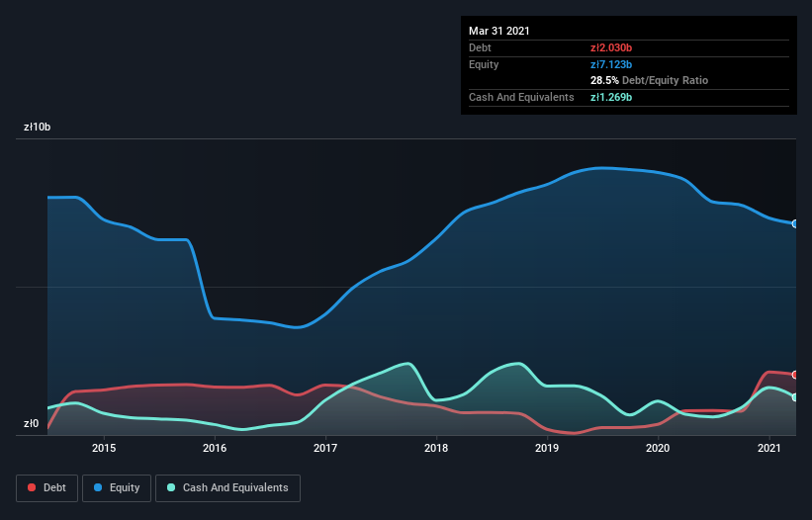Click the zł10b y-axis label

coord(38,127)
